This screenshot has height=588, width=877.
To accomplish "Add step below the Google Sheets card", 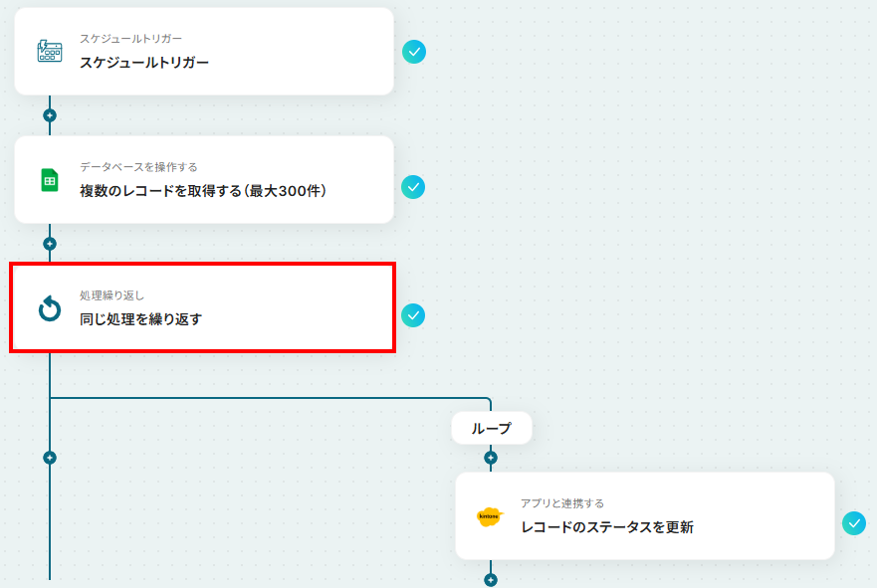I will click(x=50, y=244).
